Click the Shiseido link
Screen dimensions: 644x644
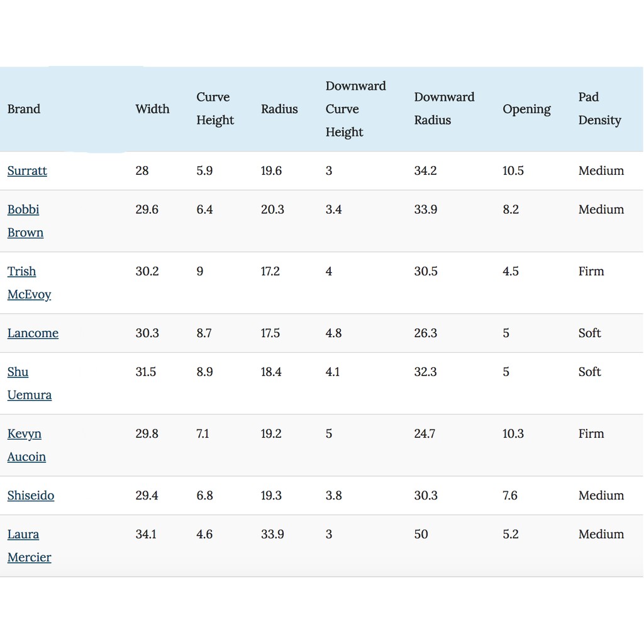click(31, 496)
